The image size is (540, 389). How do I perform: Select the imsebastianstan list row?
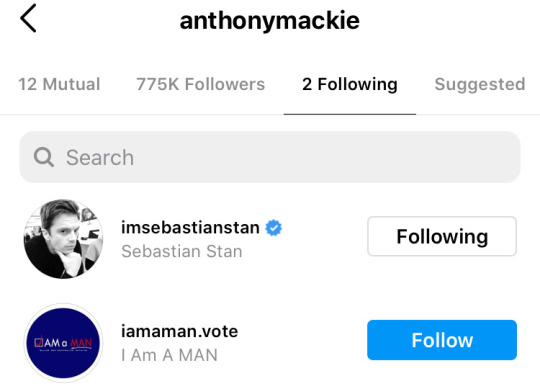coord(270,239)
